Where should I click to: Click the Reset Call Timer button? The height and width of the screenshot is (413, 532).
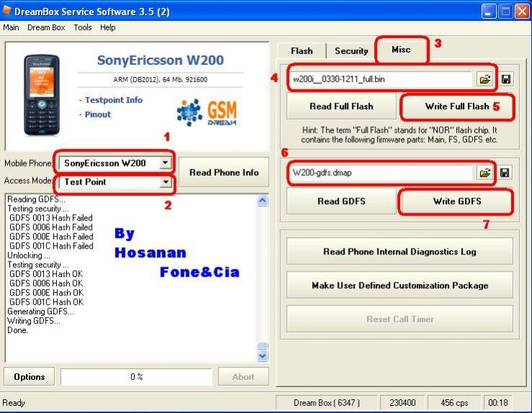[x=399, y=319]
